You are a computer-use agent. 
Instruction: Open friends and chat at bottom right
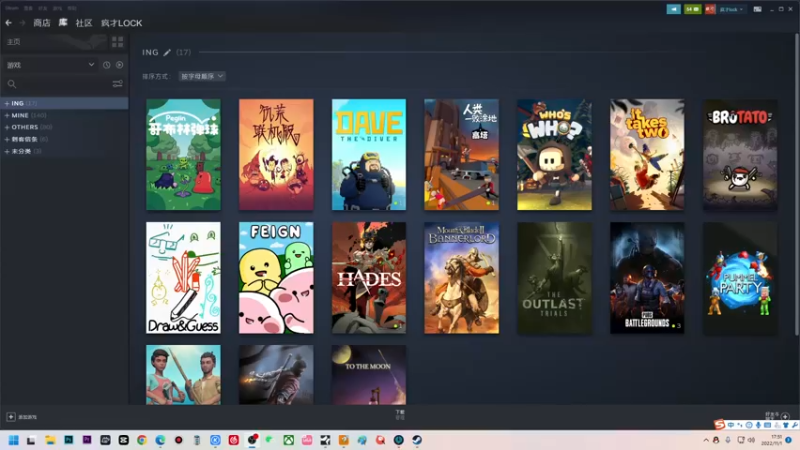tap(777, 416)
